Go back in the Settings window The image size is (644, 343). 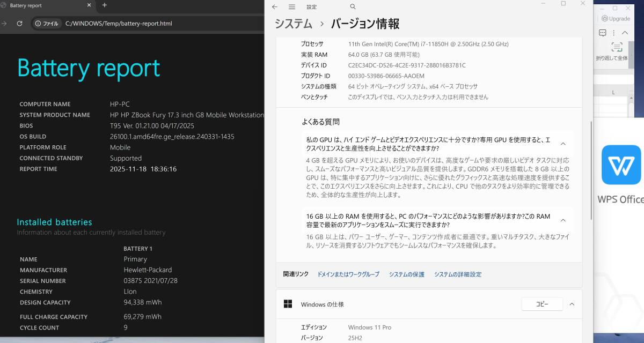(x=275, y=7)
